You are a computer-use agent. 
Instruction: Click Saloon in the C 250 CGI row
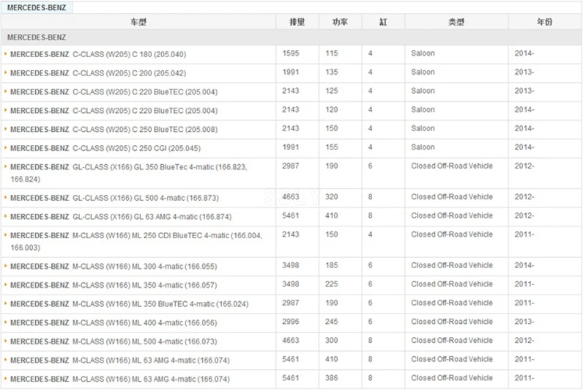coord(423,147)
